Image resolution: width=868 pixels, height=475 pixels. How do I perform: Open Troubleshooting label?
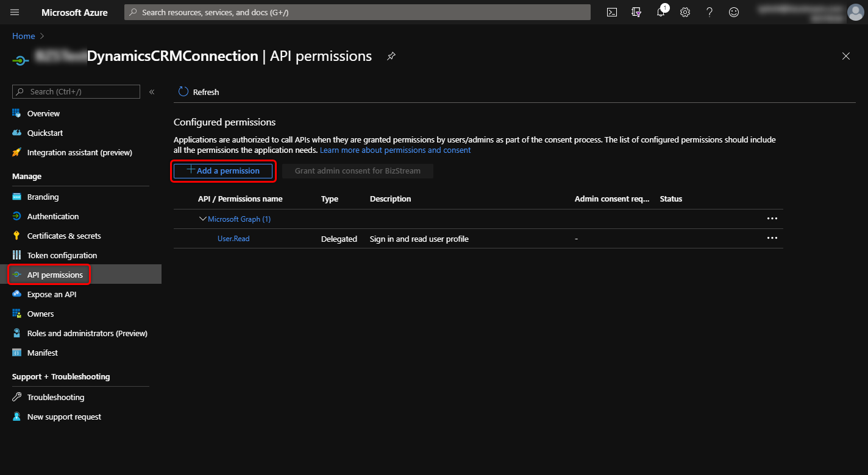tap(56, 397)
